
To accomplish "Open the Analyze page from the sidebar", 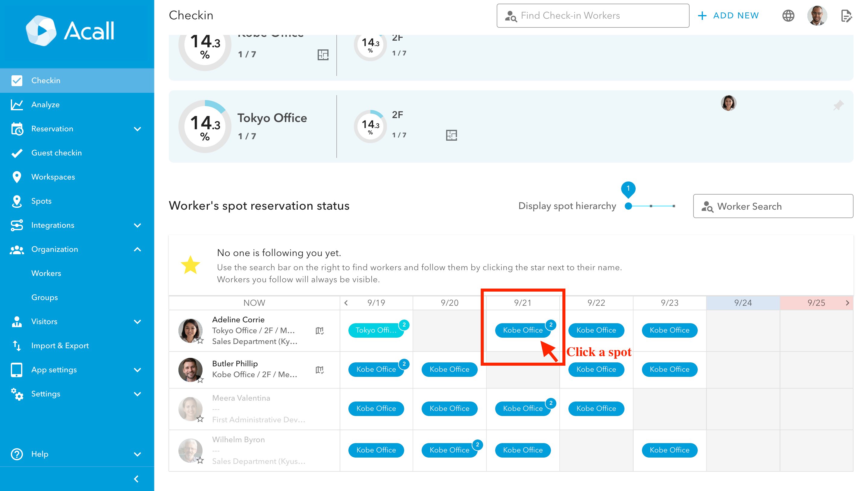I will coord(46,105).
